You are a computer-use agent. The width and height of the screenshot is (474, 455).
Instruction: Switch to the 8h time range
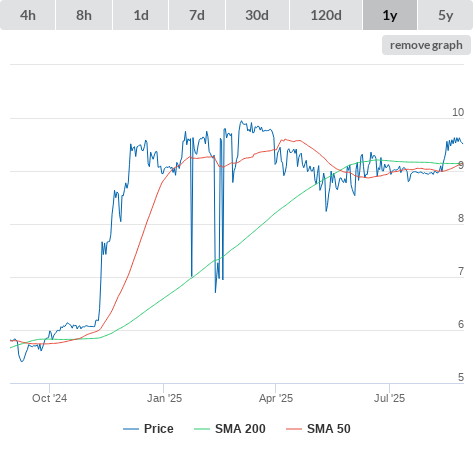click(84, 15)
